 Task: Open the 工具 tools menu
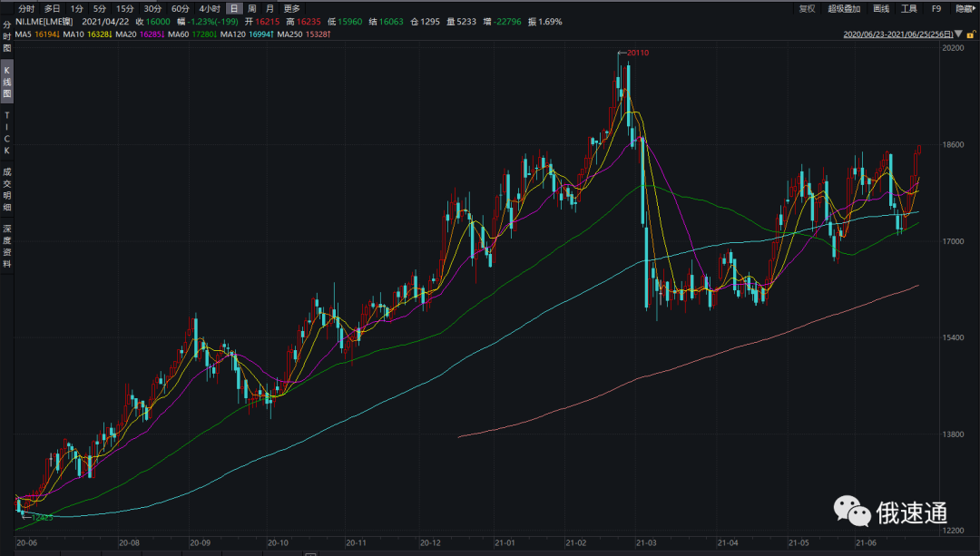(908, 8)
